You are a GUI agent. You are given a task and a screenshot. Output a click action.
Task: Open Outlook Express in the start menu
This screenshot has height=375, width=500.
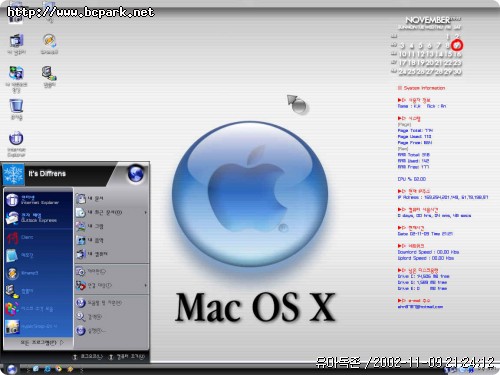pos(38,218)
